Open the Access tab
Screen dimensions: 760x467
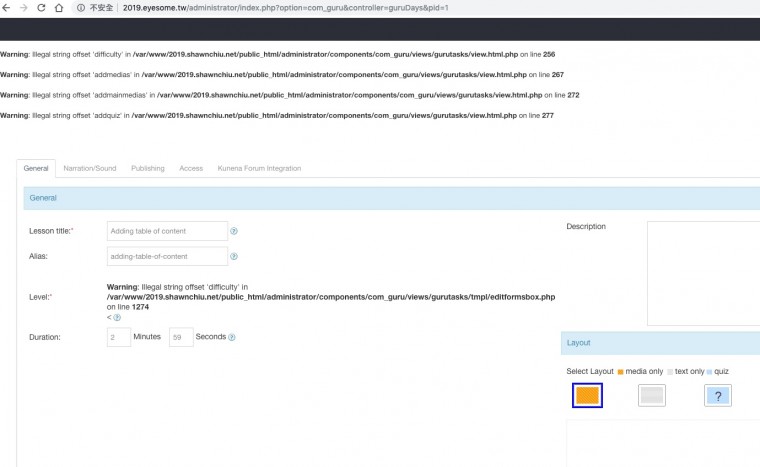[191, 168]
